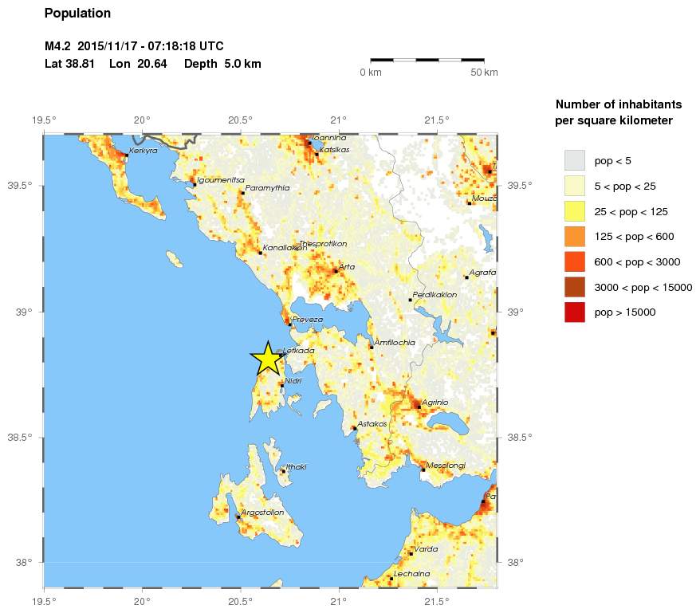Click the Arta city marker
The image size is (700, 613).
336,271
